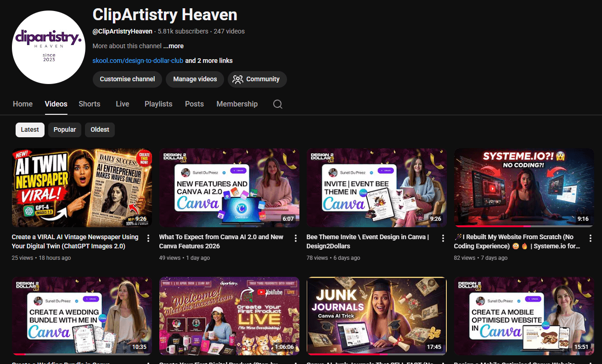Play the Create Your First Product LIVE thumbnail

[x=229, y=316]
